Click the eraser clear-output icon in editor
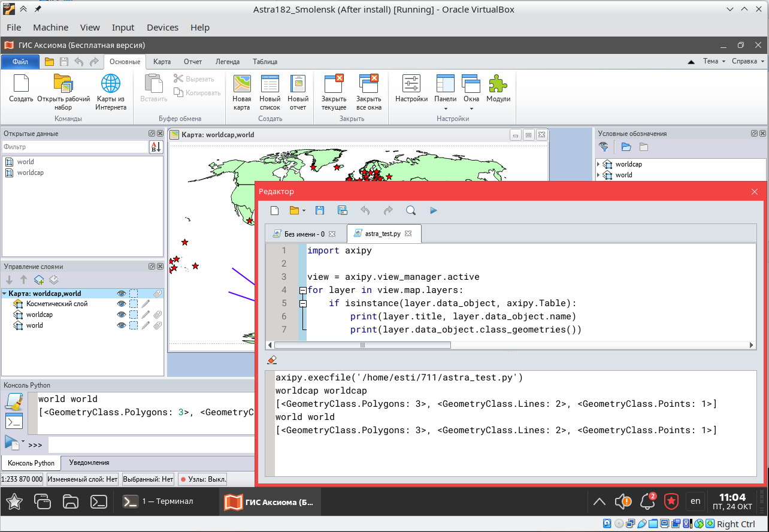 click(272, 360)
